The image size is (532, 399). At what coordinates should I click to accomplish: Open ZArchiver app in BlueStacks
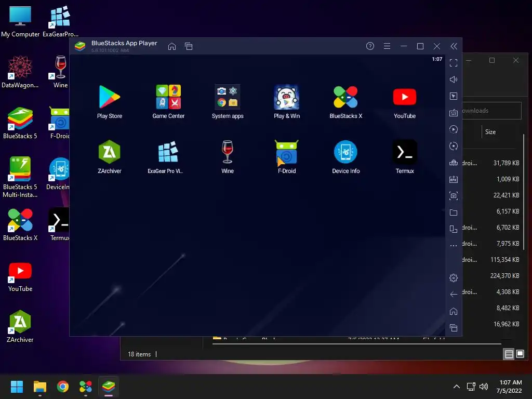tap(109, 157)
